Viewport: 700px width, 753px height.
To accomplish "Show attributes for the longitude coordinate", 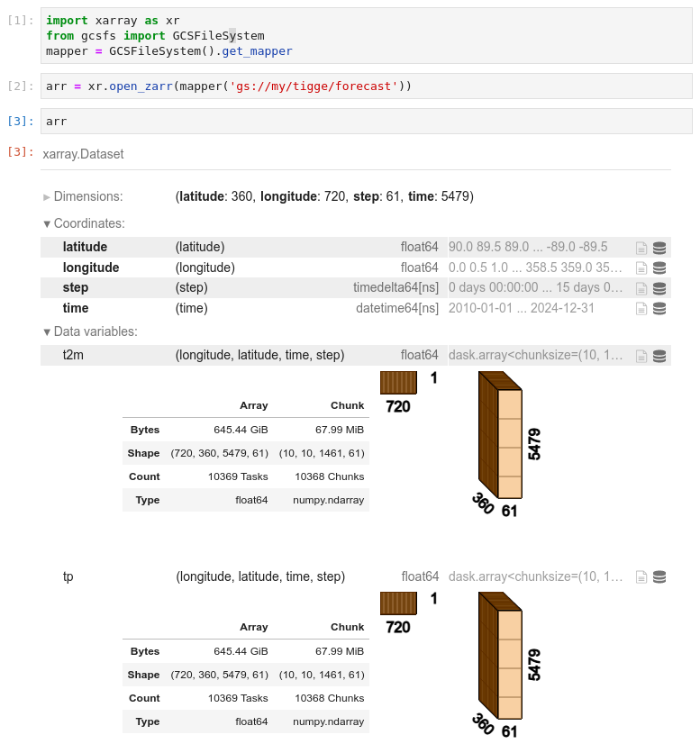I will pos(641,268).
